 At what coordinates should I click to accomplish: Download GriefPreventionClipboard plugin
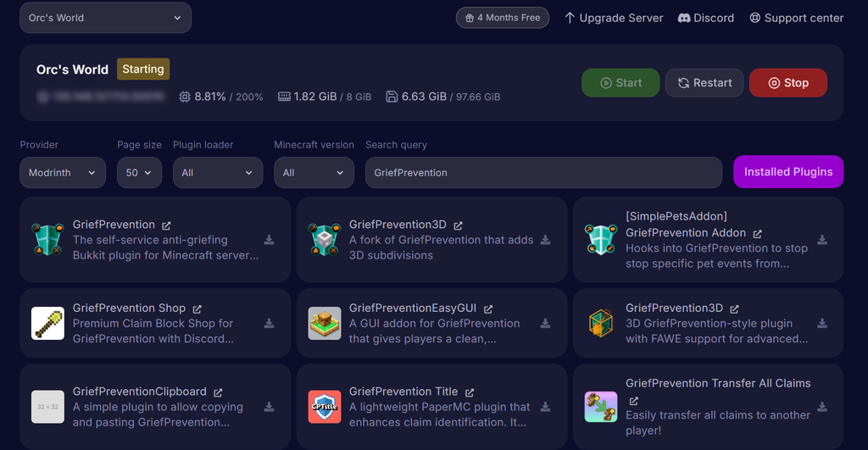tap(269, 407)
